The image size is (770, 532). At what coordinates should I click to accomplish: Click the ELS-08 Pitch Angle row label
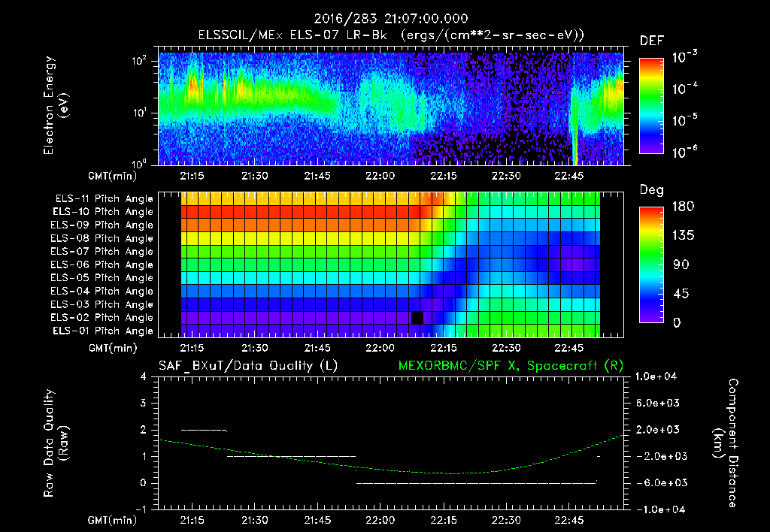pyautogui.click(x=102, y=238)
